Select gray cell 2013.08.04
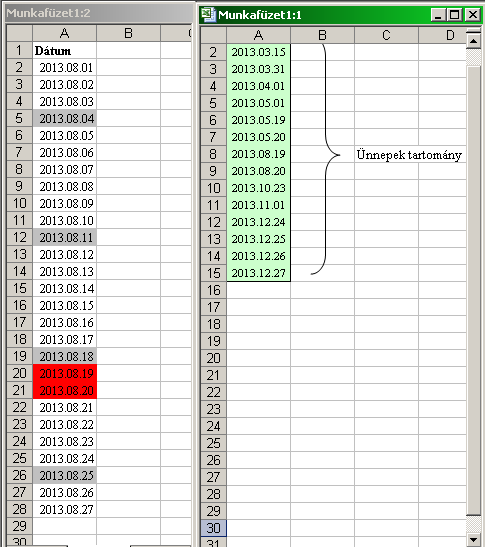The height and width of the screenshot is (547, 485). (65, 119)
